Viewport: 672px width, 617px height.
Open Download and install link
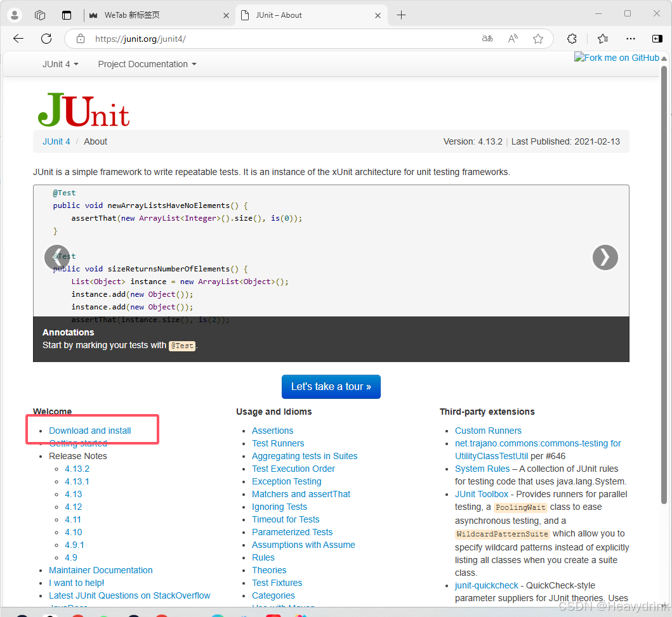90,431
